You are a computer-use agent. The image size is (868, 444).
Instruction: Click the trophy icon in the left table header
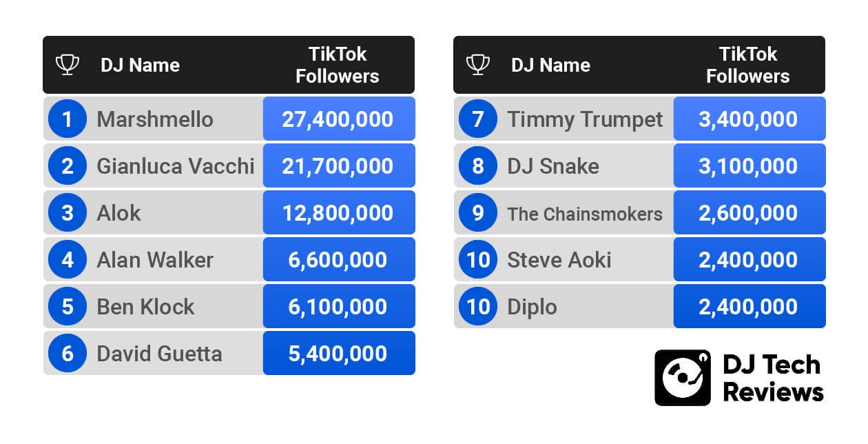(x=67, y=65)
